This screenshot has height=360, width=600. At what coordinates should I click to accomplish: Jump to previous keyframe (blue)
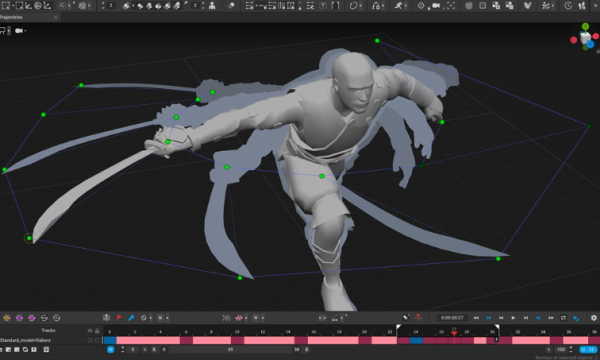click(x=489, y=318)
